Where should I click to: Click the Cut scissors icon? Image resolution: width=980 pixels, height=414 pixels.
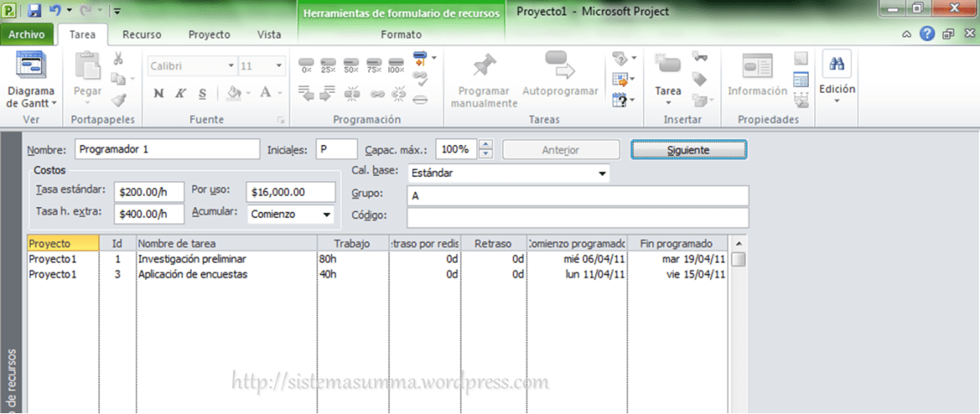(x=119, y=58)
